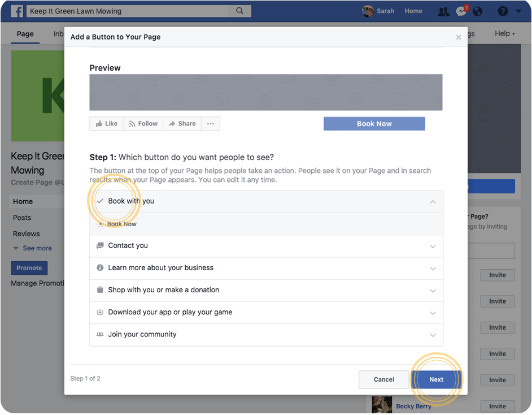Click the Next button
This screenshot has width=532, height=415.
click(436, 379)
